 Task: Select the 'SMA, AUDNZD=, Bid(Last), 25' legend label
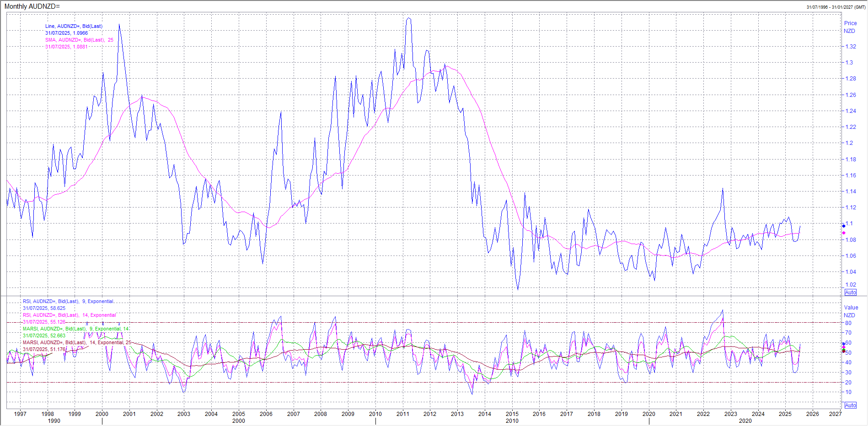pyautogui.click(x=79, y=40)
